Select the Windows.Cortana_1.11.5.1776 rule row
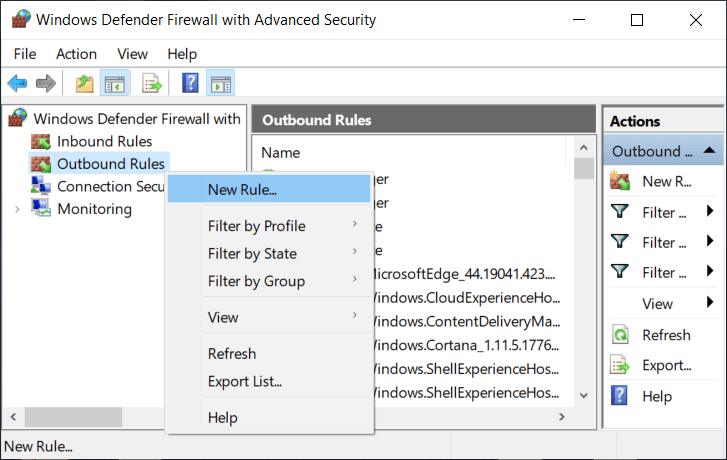Image resolution: width=727 pixels, height=460 pixels. pos(467,345)
